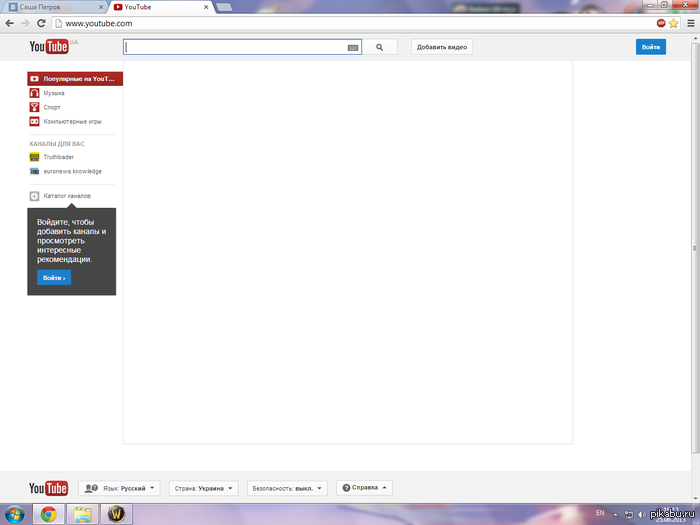This screenshot has width=700, height=525.
Task: Click the magnifier search button
Action: pos(380,47)
